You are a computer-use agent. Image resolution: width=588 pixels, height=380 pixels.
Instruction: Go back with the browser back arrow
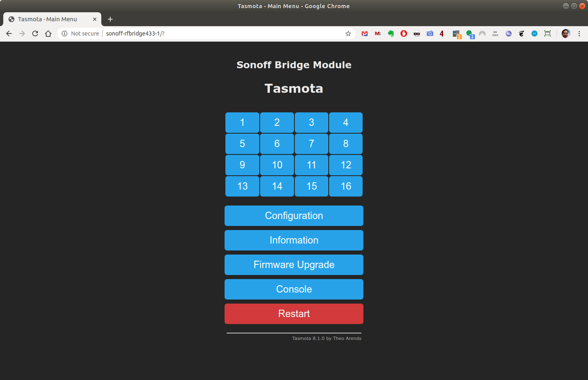9,34
